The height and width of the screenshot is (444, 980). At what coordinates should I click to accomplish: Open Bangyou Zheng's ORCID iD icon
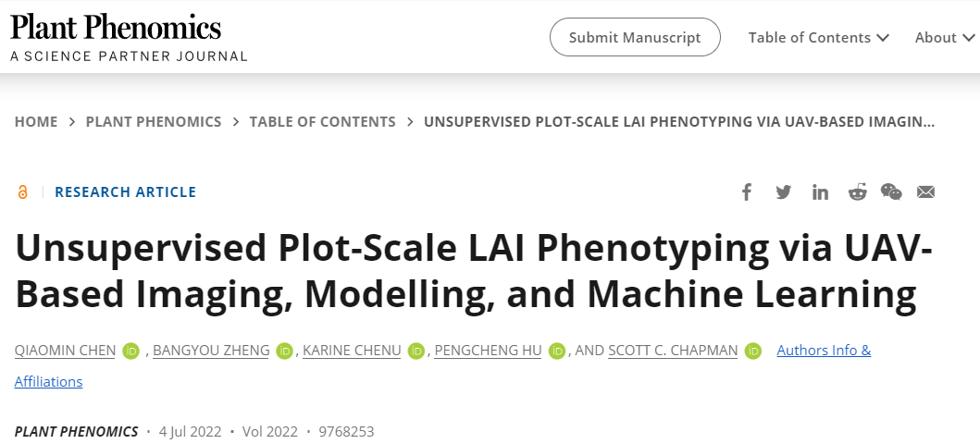284,351
